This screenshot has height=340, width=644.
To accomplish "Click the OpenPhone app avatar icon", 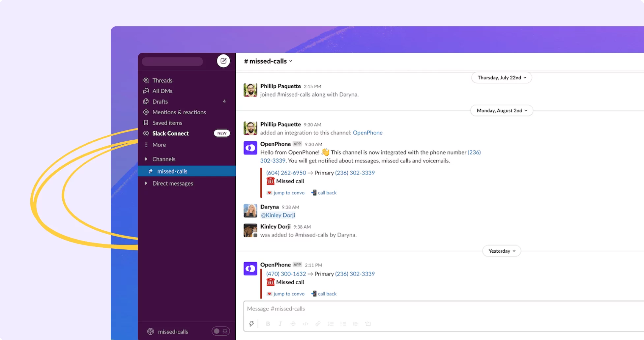I will pyautogui.click(x=250, y=148).
